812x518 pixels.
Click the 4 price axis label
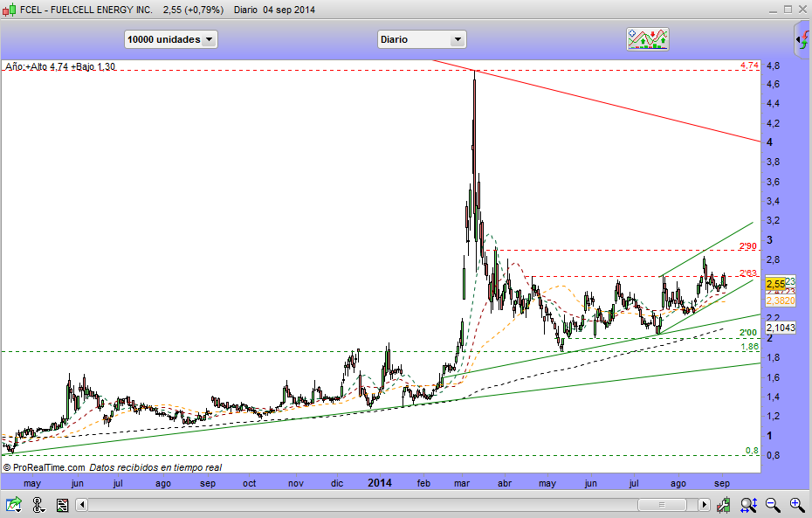pos(769,142)
